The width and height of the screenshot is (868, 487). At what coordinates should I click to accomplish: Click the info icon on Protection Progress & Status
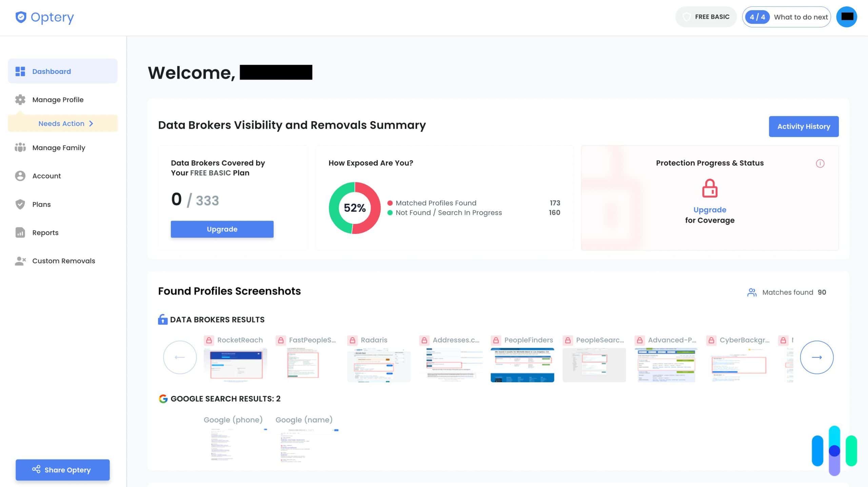[820, 163]
